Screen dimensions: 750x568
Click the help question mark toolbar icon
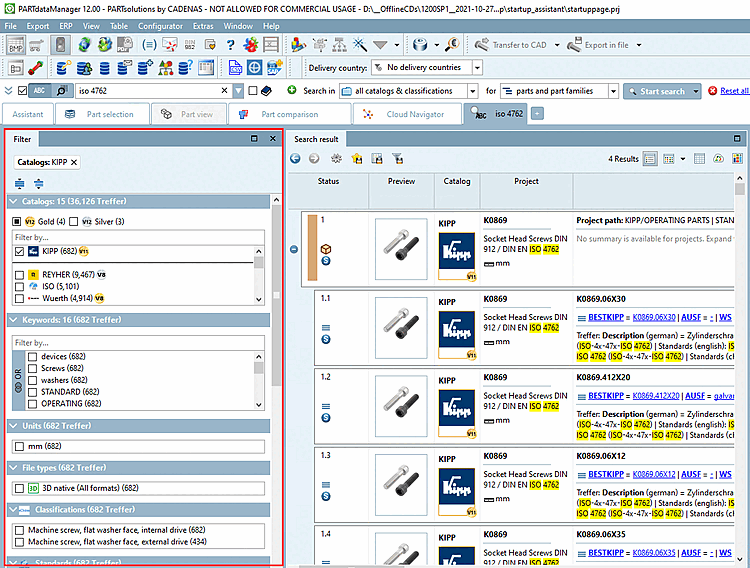[229, 45]
